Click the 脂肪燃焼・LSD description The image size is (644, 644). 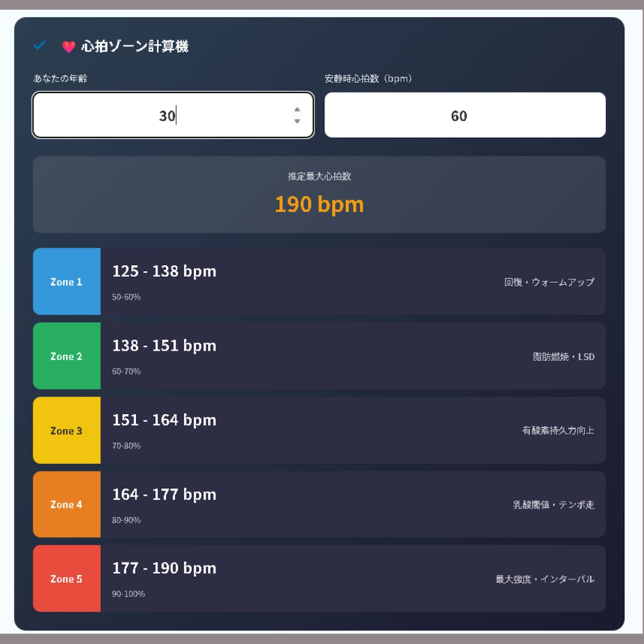563,357
